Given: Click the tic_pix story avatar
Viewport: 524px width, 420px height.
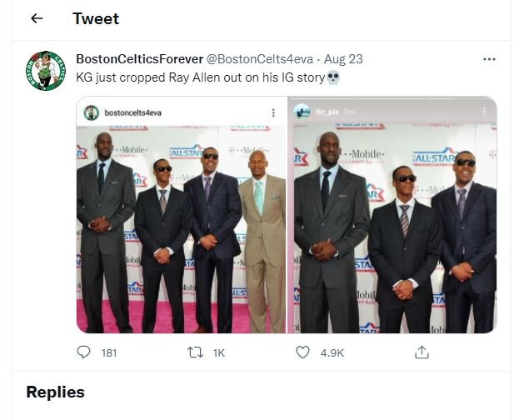Looking at the screenshot, I should [302, 112].
